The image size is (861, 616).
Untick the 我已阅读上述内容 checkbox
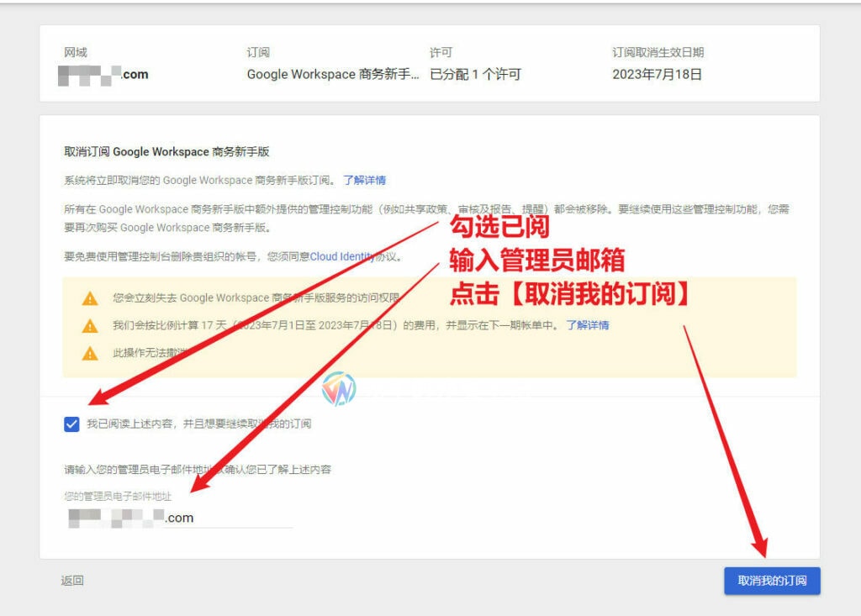(x=71, y=424)
